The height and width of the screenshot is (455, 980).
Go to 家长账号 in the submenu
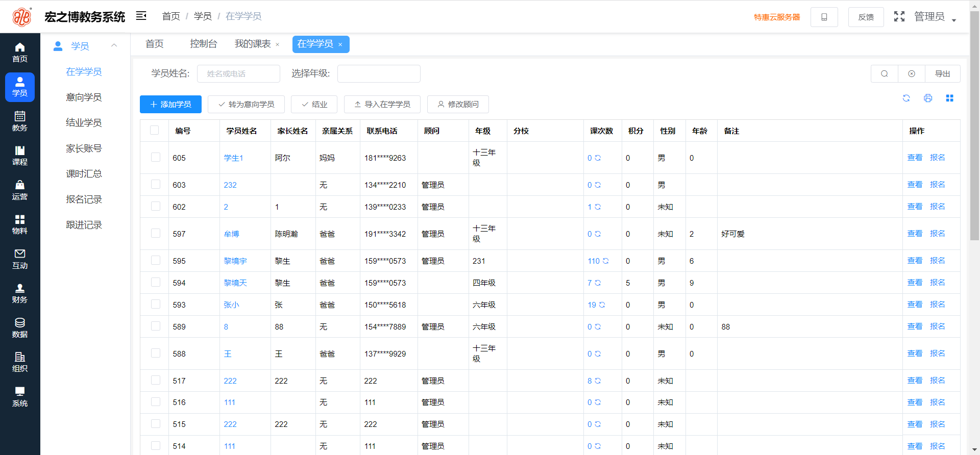[84, 148]
